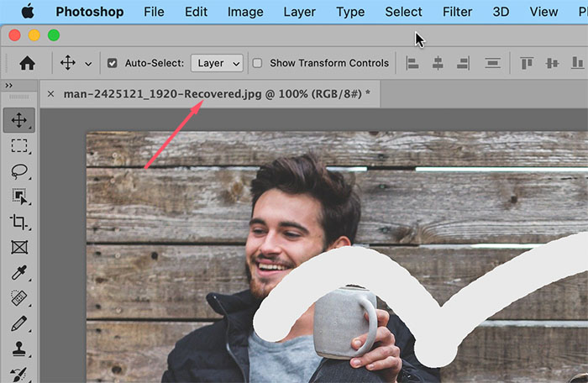Click the gray mug in the image
588x383 pixels.
click(x=345, y=322)
